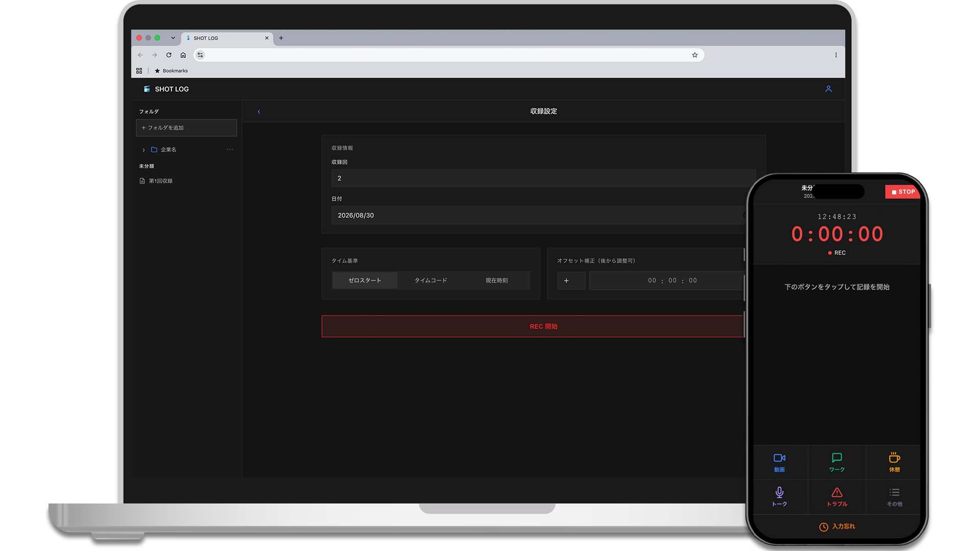Tap the ワーク speech bubble icon
The height and width of the screenshot is (551, 980).
click(x=837, y=458)
